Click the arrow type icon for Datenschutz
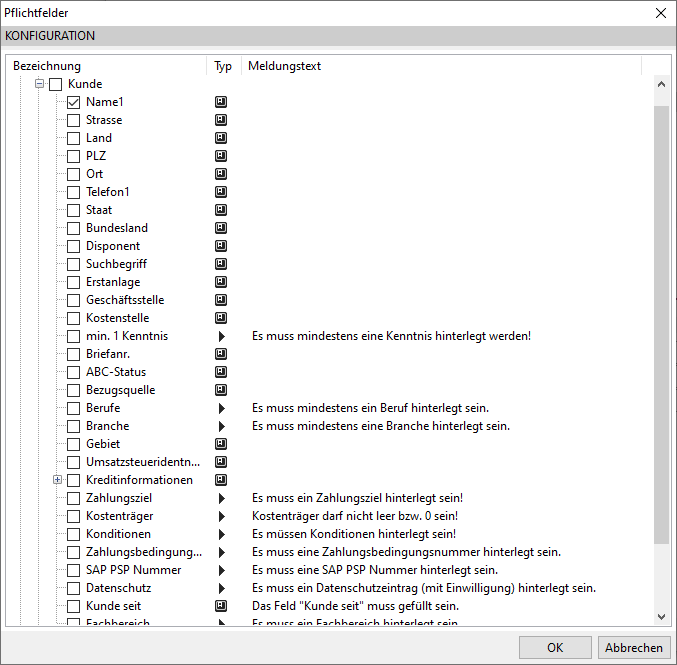Screen dimensions: 677x665 (x=221, y=588)
